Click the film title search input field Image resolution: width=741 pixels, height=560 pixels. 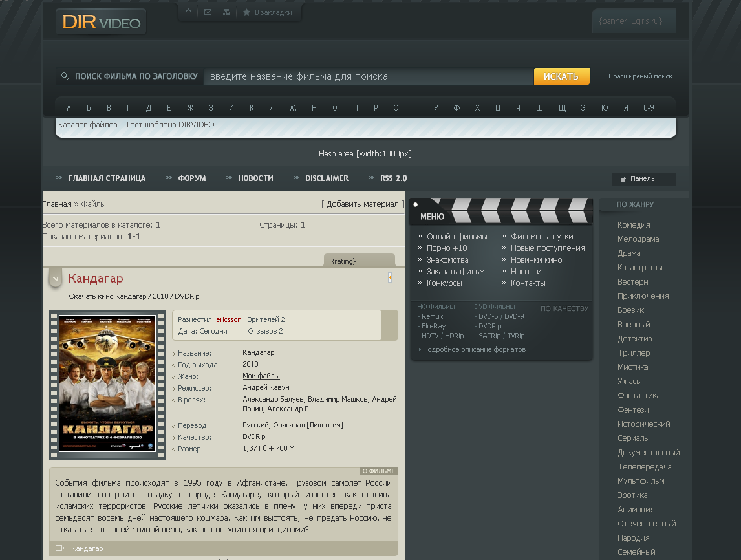[x=368, y=76]
